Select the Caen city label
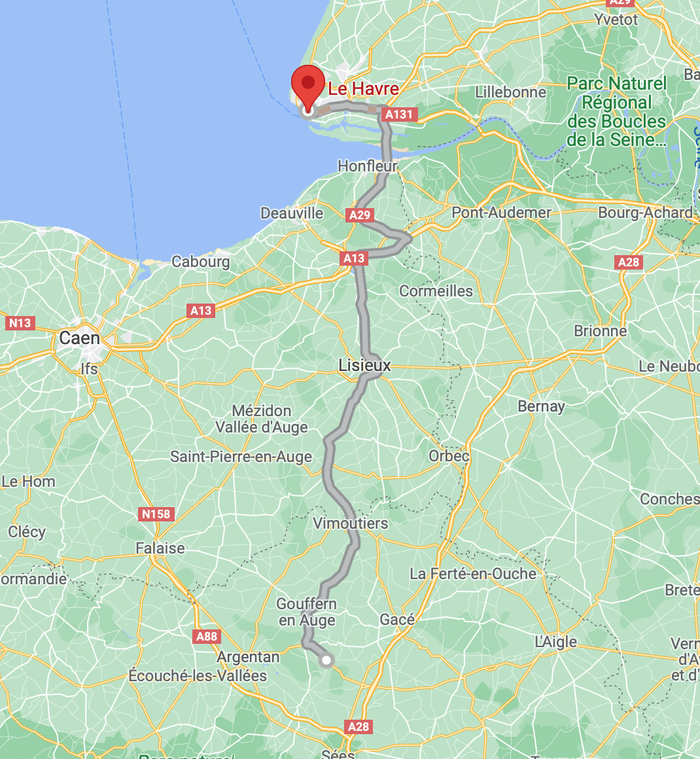The image size is (700, 759). [79, 338]
